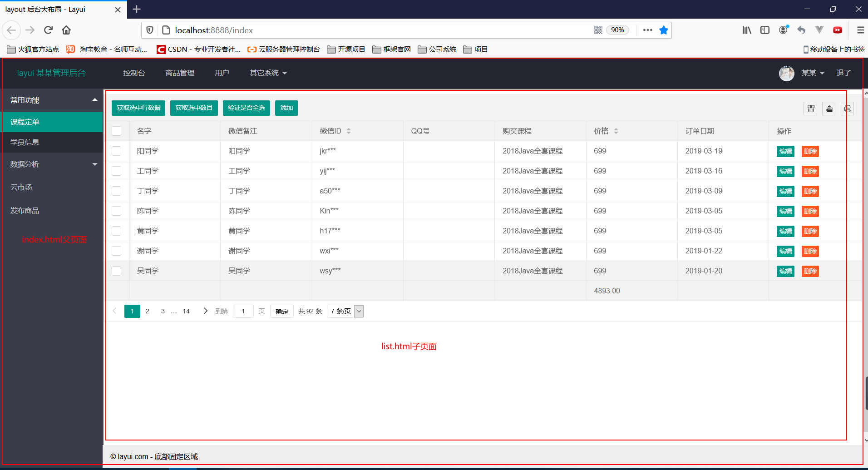Click the bookmark star in the address bar
868x470 pixels.
tap(664, 30)
